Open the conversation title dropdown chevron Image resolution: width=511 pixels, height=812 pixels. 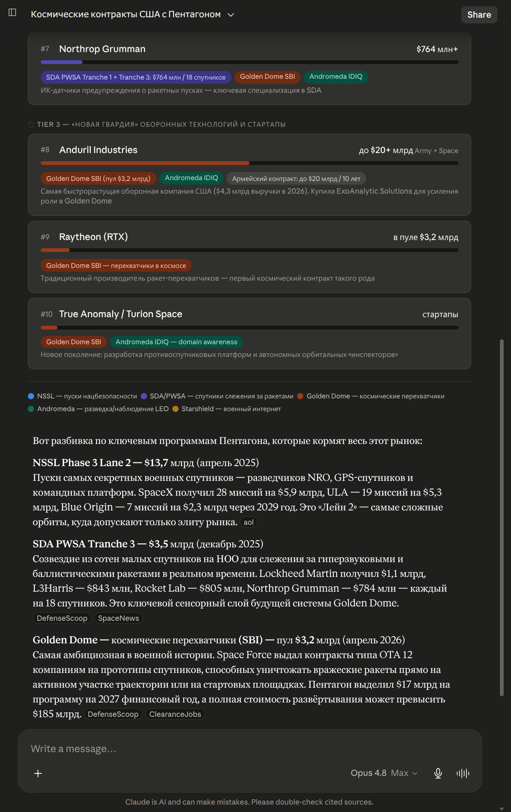coord(231,15)
